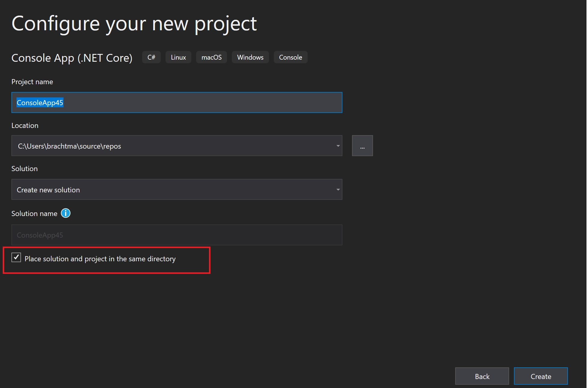Select the Linux platform tag
588x388 pixels.
(x=178, y=57)
